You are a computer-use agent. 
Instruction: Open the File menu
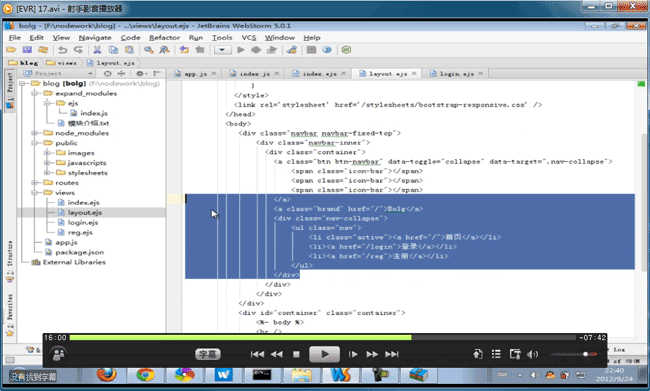(15, 37)
